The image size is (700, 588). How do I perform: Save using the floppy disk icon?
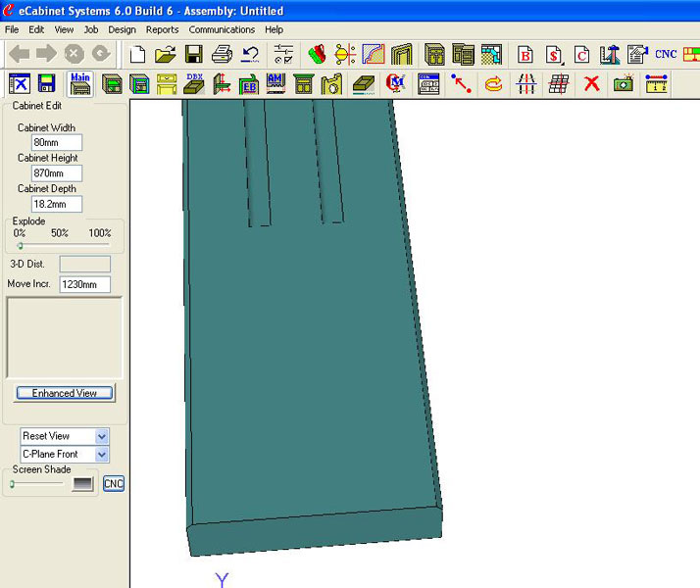[194, 54]
